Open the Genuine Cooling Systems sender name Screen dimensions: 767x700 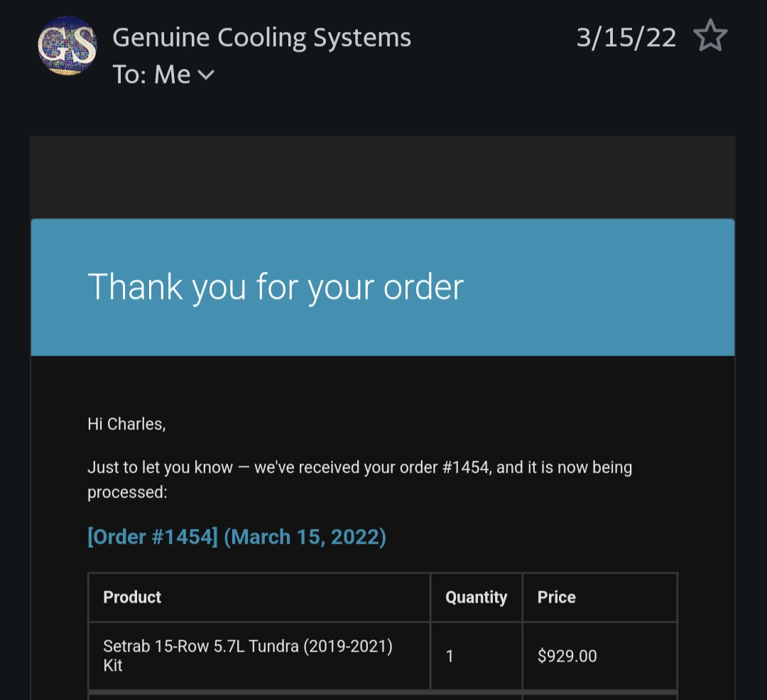point(261,37)
